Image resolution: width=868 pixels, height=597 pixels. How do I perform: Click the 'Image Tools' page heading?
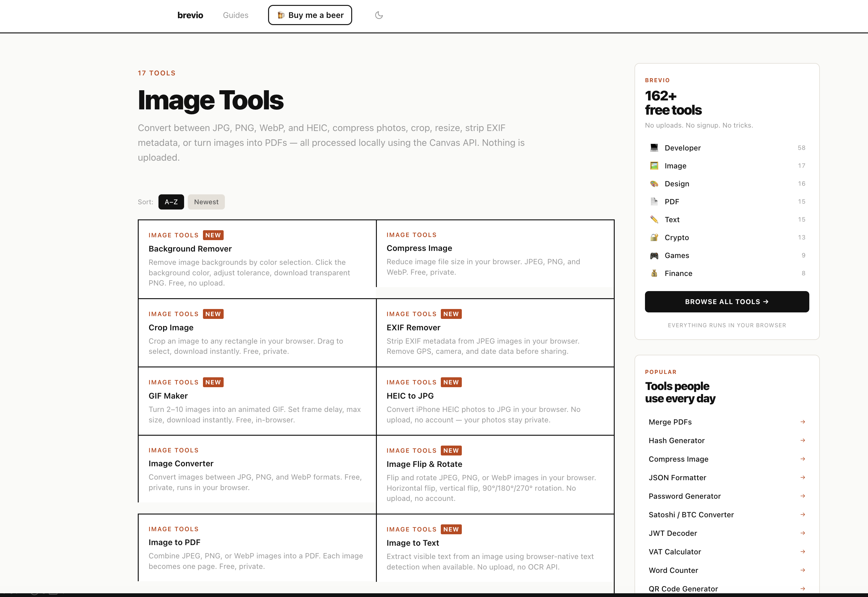pyautogui.click(x=211, y=100)
